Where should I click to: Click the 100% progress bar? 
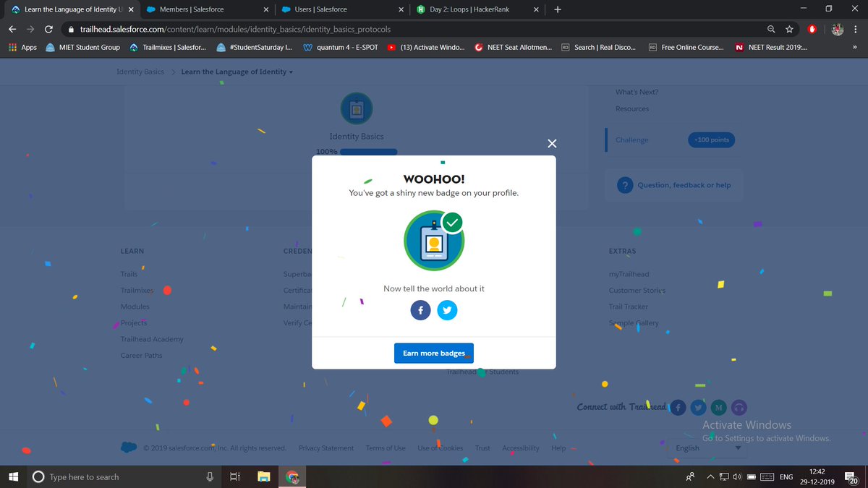(368, 152)
